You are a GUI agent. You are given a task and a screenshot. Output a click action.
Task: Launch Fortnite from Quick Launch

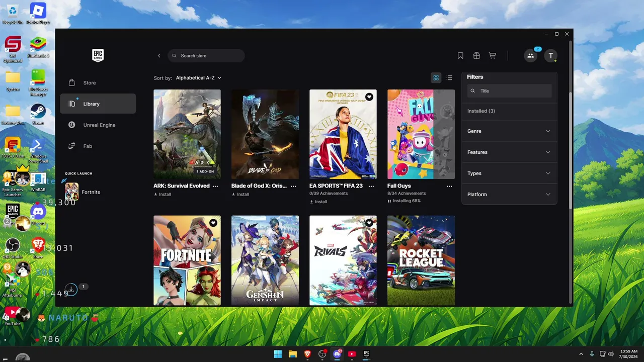point(83,192)
